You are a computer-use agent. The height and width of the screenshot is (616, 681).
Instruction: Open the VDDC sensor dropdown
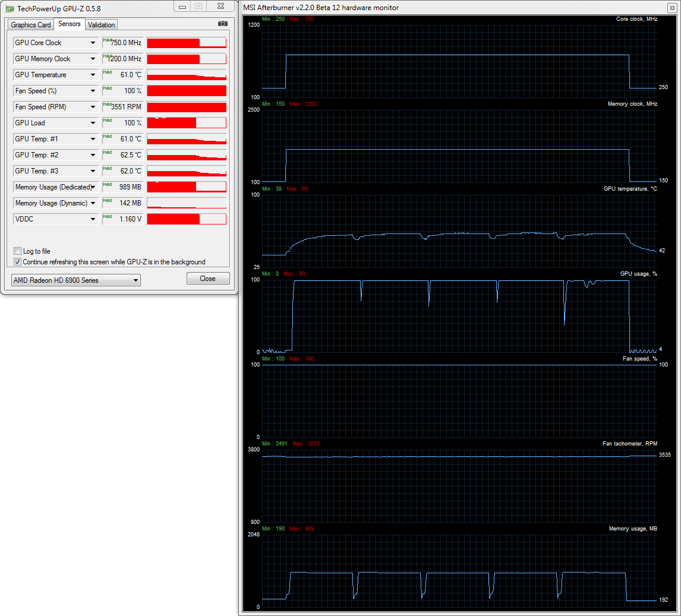pos(93,219)
